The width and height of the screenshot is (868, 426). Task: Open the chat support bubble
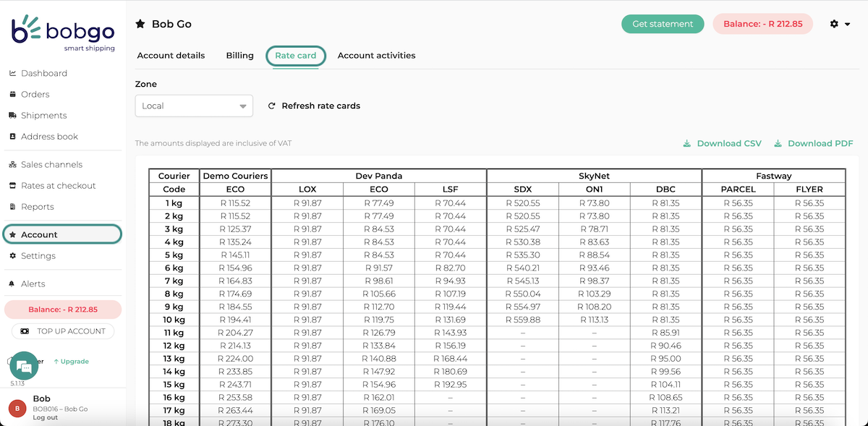[23, 366]
